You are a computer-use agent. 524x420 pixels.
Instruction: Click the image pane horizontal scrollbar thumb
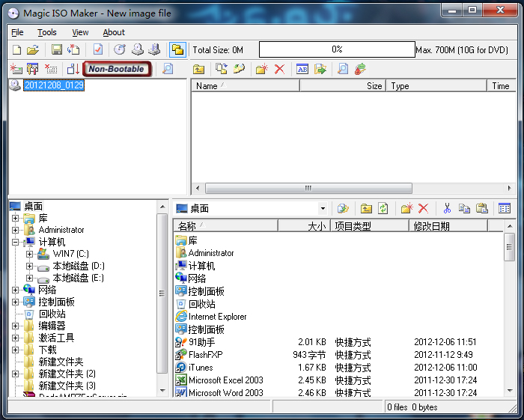pos(308,188)
